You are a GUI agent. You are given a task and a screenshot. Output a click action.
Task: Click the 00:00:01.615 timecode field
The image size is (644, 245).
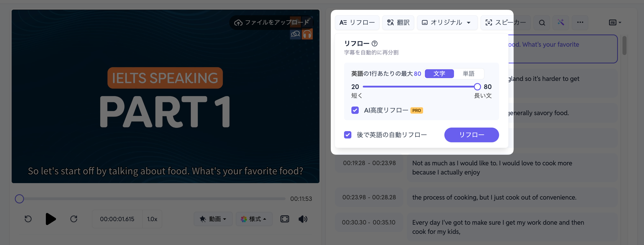coord(117,219)
